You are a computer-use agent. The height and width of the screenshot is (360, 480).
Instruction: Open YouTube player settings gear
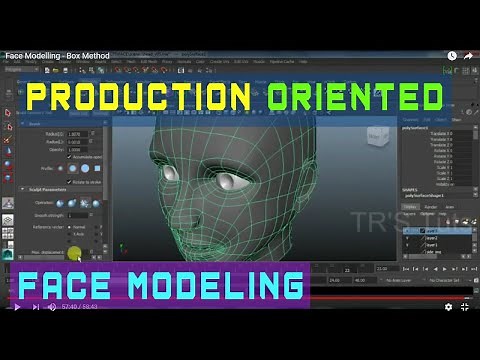tap(449, 307)
